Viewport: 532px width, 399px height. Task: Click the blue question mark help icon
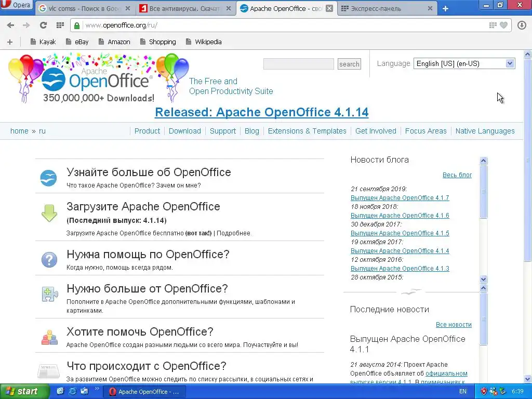pyautogui.click(x=49, y=260)
